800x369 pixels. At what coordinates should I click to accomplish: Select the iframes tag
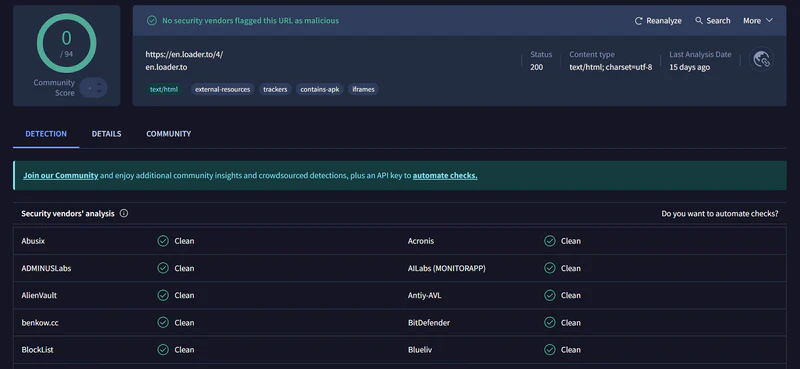pyautogui.click(x=363, y=89)
